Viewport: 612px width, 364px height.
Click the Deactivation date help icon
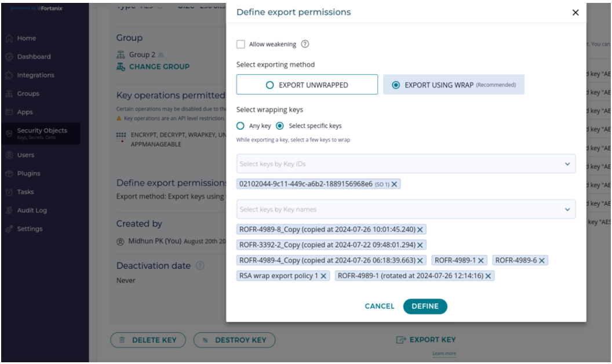[x=201, y=266]
